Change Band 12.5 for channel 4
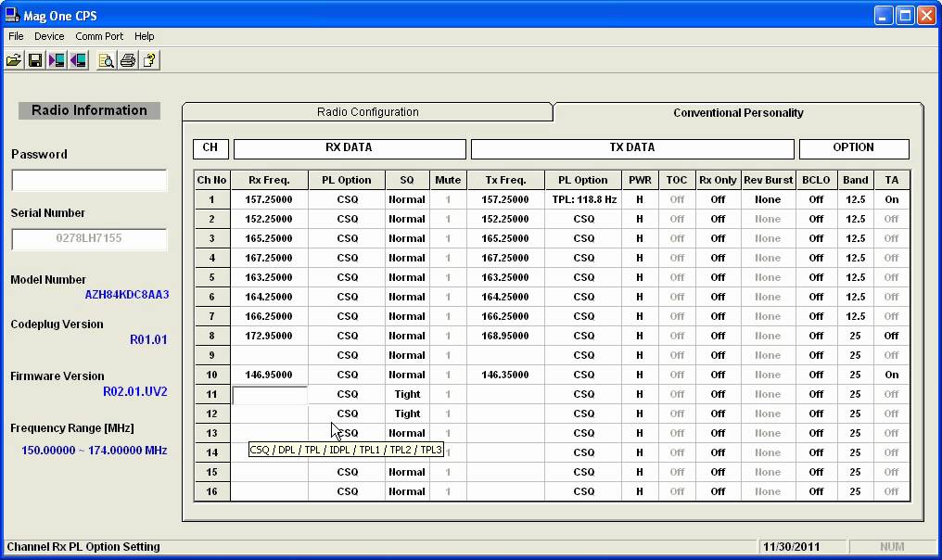This screenshot has height=560, width=942. (855, 259)
